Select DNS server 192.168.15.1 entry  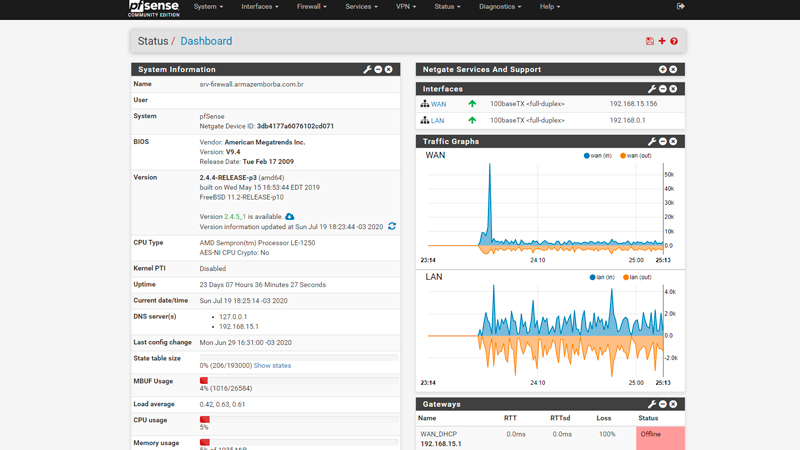coord(239,327)
